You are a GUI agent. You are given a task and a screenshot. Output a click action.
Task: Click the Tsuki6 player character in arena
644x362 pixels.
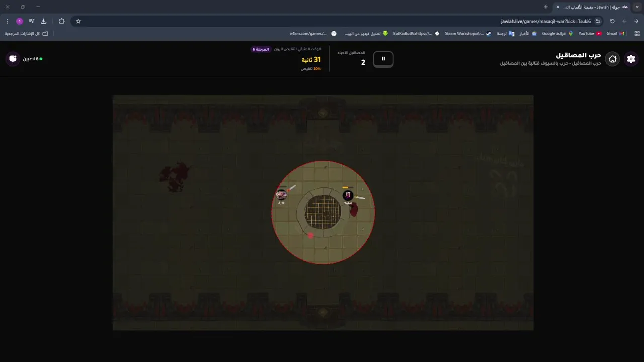[x=348, y=195]
